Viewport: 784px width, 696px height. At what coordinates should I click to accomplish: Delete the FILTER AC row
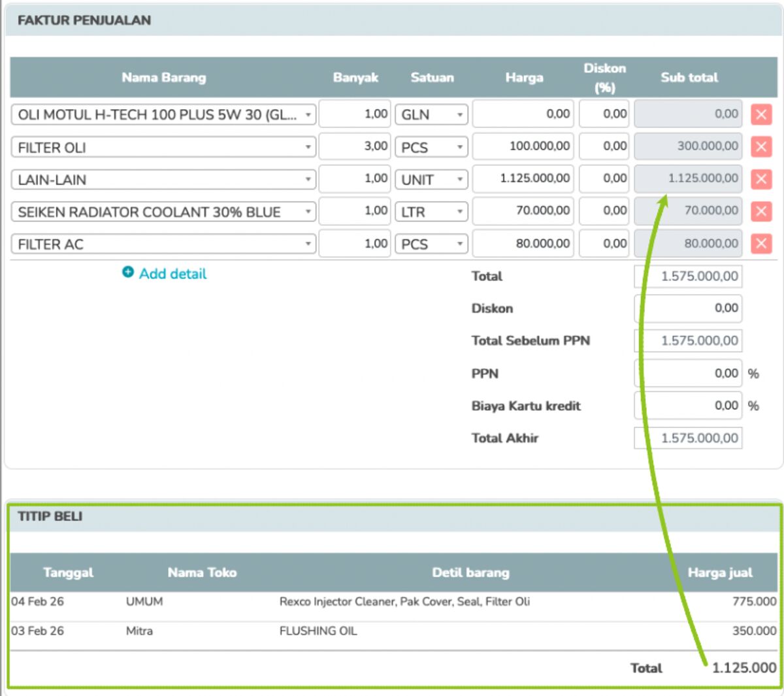pyautogui.click(x=760, y=244)
